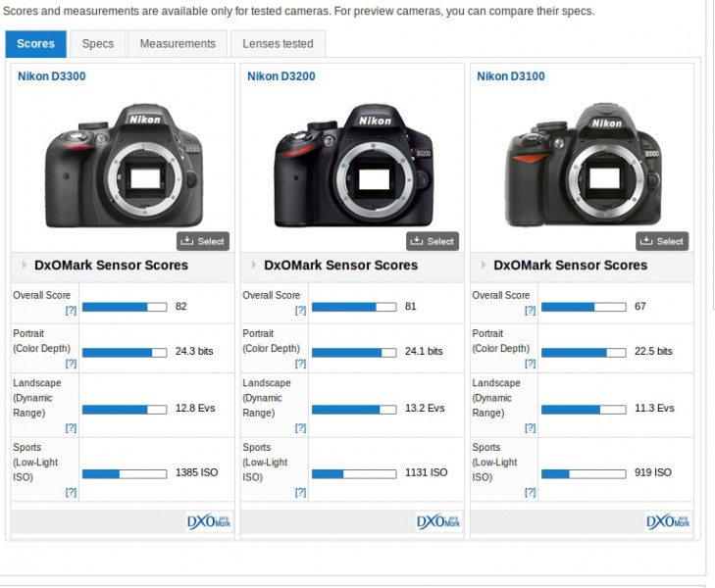Image resolution: width=715 pixels, height=588 pixels.
Task: Click the Nikon D3300 camera image
Action: point(124,166)
